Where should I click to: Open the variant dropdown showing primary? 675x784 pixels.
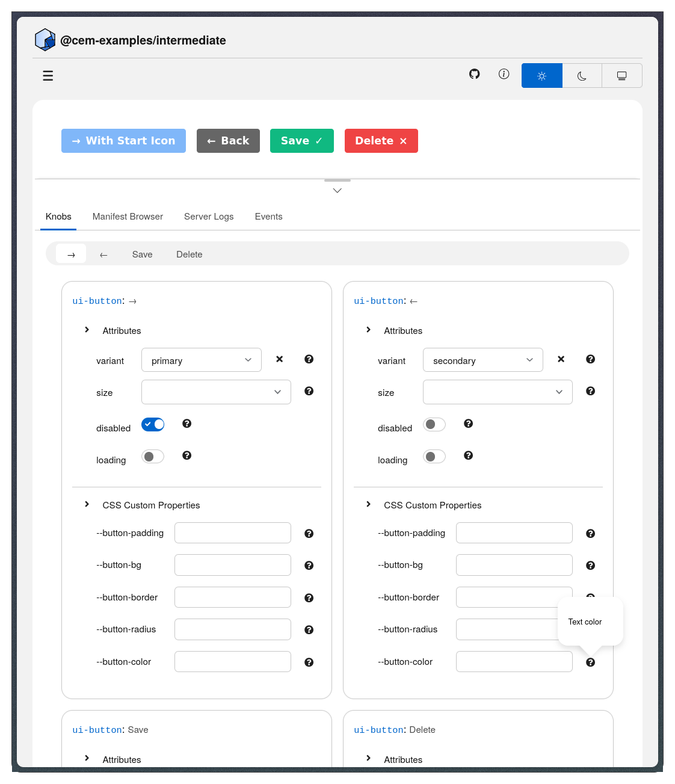point(201,360)
